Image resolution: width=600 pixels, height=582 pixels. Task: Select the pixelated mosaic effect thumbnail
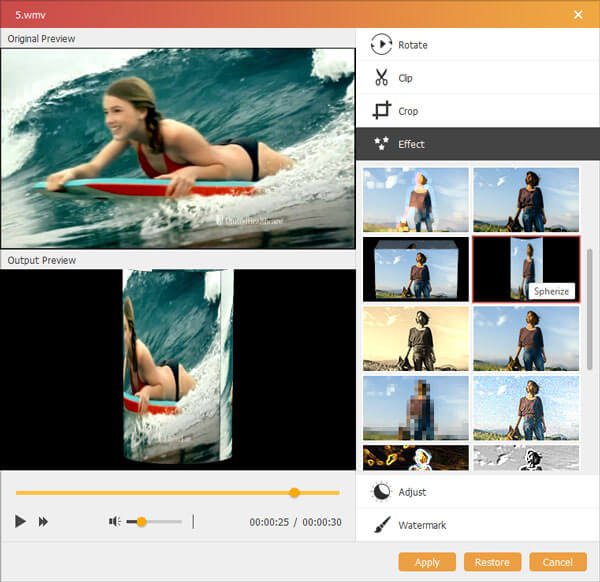tap(416, 408)
